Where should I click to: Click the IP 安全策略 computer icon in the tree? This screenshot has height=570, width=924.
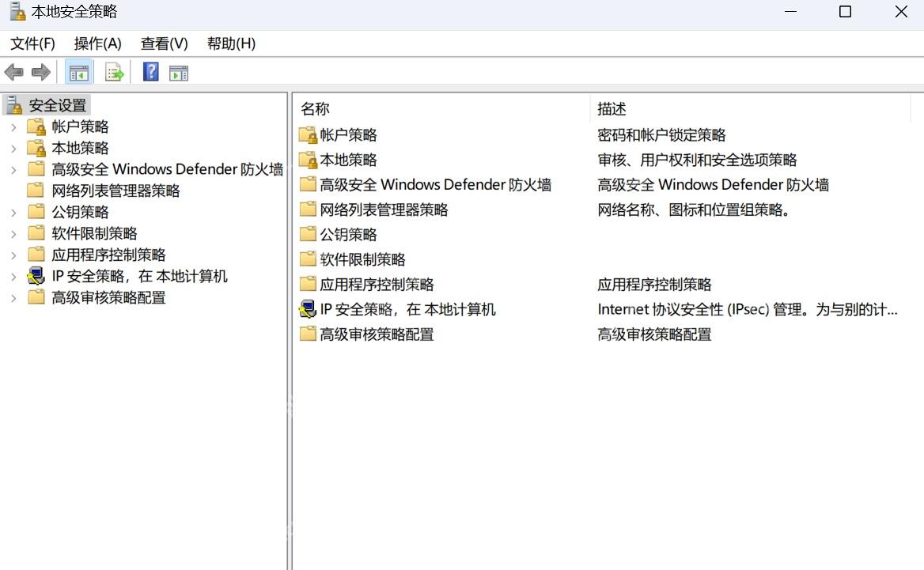pos(36,276)
